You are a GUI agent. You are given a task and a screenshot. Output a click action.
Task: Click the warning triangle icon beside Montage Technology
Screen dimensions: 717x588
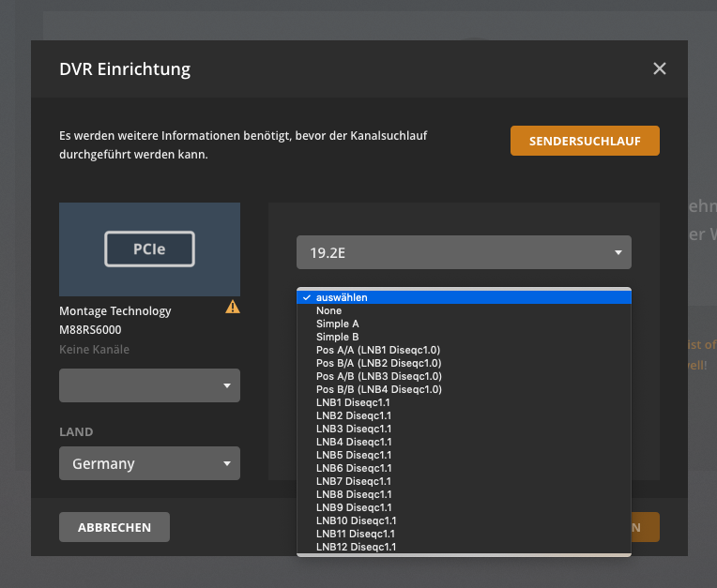(233, 307)
